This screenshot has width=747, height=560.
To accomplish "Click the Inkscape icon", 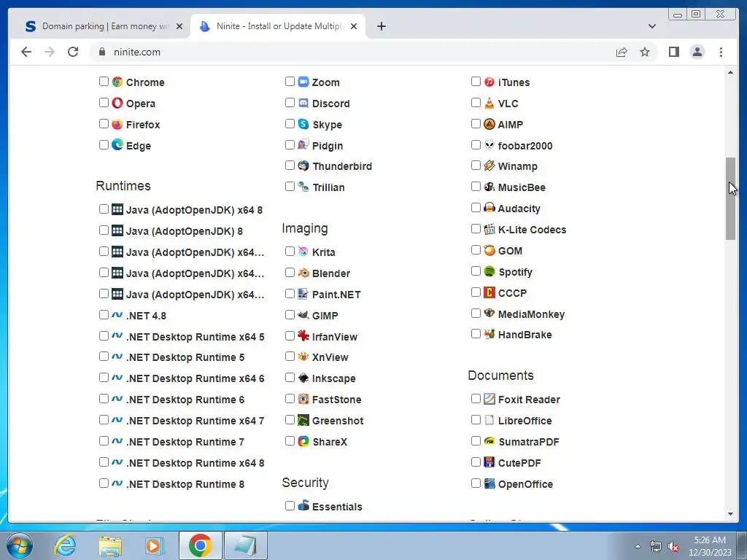I will (x=303, y=378).
